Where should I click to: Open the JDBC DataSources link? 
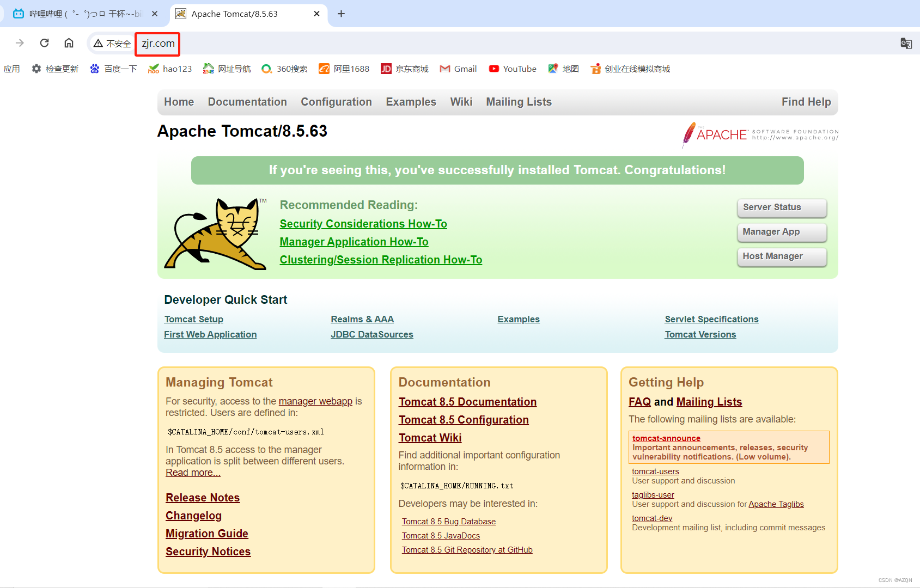point(372,334)
